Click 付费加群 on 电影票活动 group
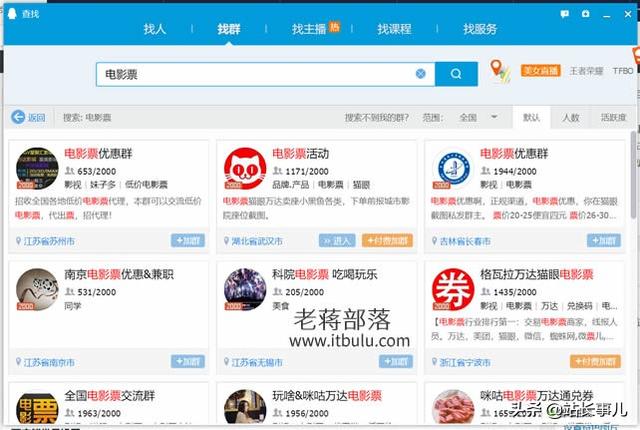 click(x=387, y=240)
